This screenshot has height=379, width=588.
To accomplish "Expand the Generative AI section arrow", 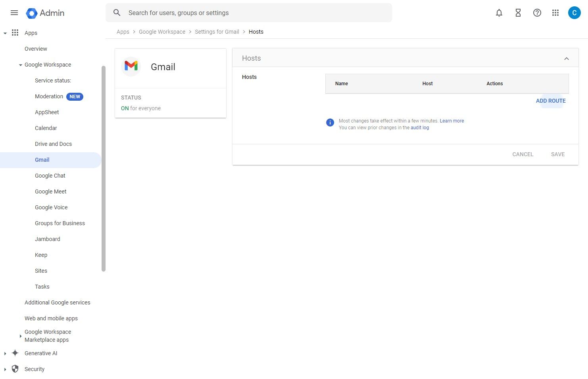I will [x=5, y=353].
